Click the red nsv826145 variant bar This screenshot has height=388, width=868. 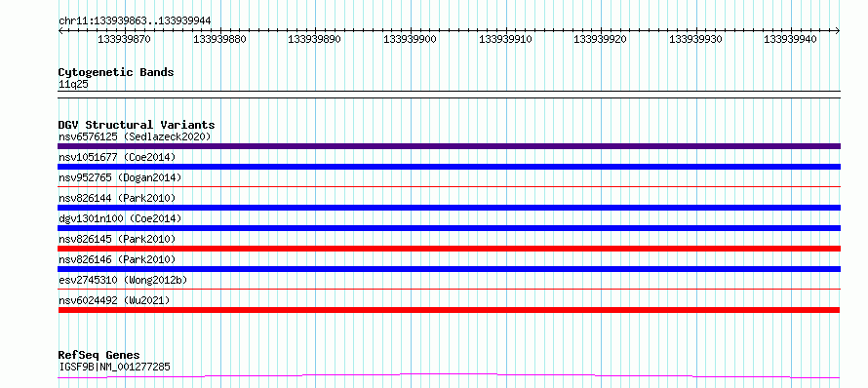[x=449, y=249]
